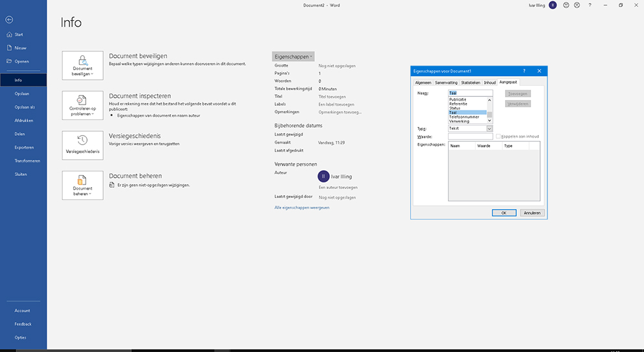The height and width of the screenshot is (352, 644).
Task: Switch to the Samenvatting tab
Action: click(x=446, y=82)
